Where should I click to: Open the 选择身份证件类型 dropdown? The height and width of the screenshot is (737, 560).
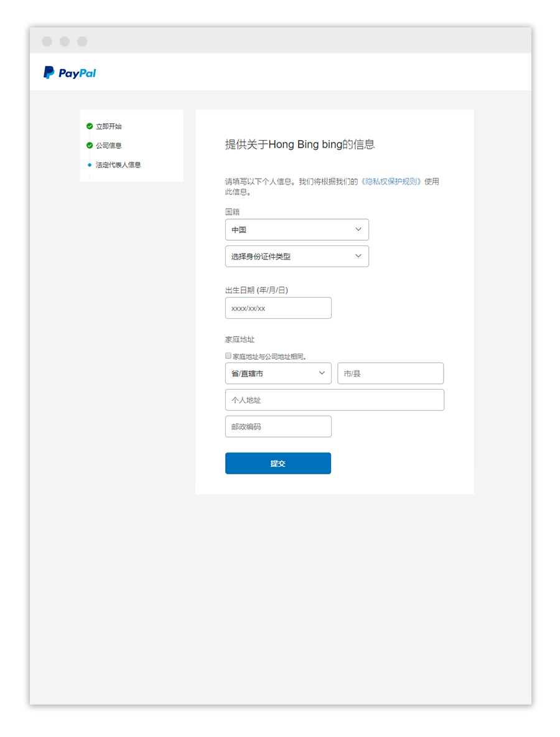pyautogui.click(x=297, y=256)
